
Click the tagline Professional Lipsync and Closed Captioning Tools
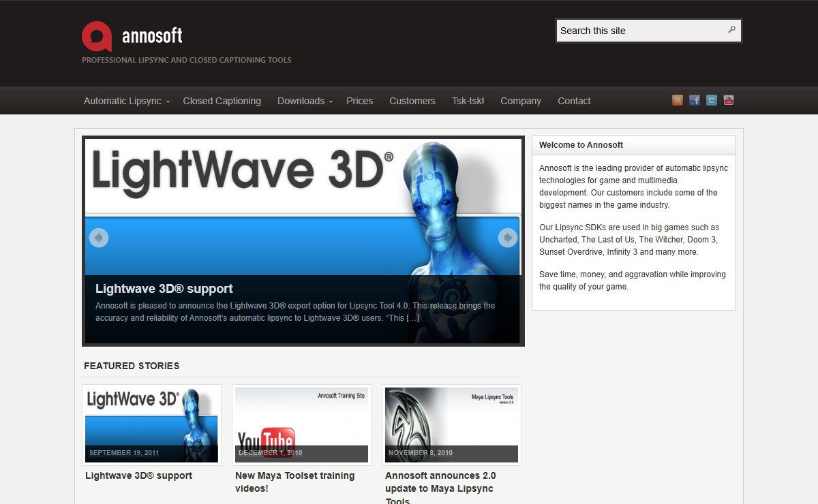187,60
